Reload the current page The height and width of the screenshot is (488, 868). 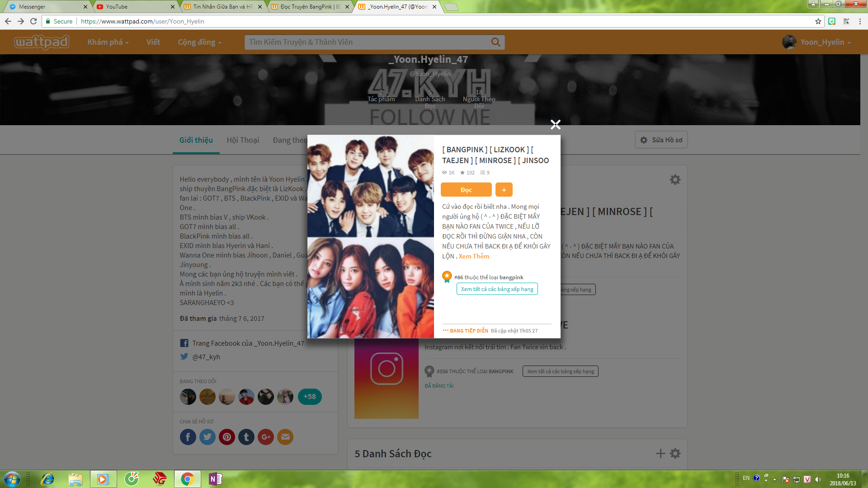coord(33,21)
